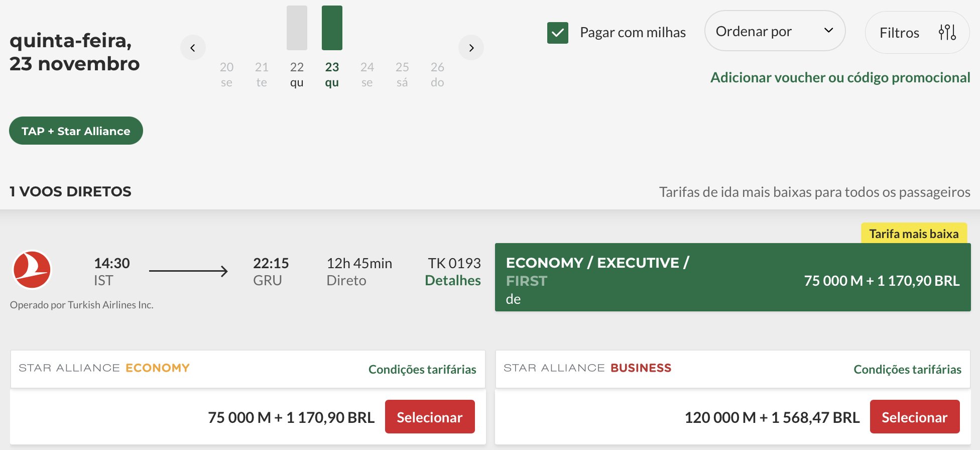980x450 pixels.
Task: Go to previous dates with left arrow
Action: tap(193, 48)
